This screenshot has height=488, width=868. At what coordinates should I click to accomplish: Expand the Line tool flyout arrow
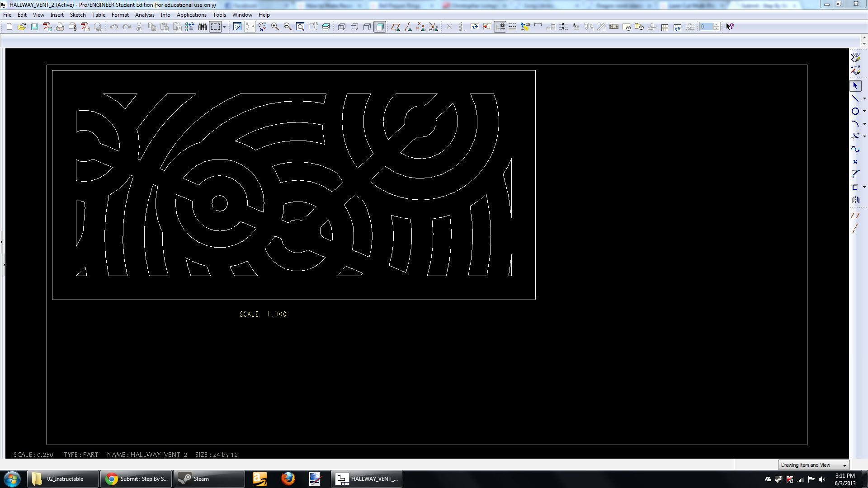click(864, 99)
